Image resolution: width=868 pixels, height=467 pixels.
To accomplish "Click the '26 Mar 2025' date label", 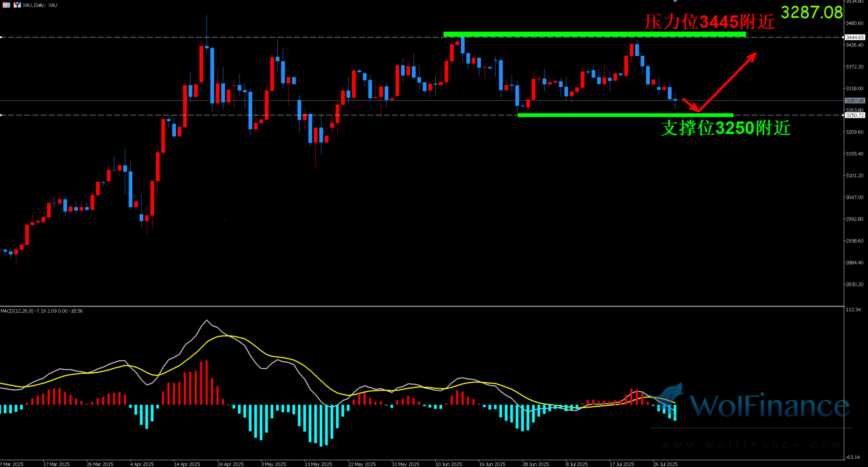I will tap(100, 464).
